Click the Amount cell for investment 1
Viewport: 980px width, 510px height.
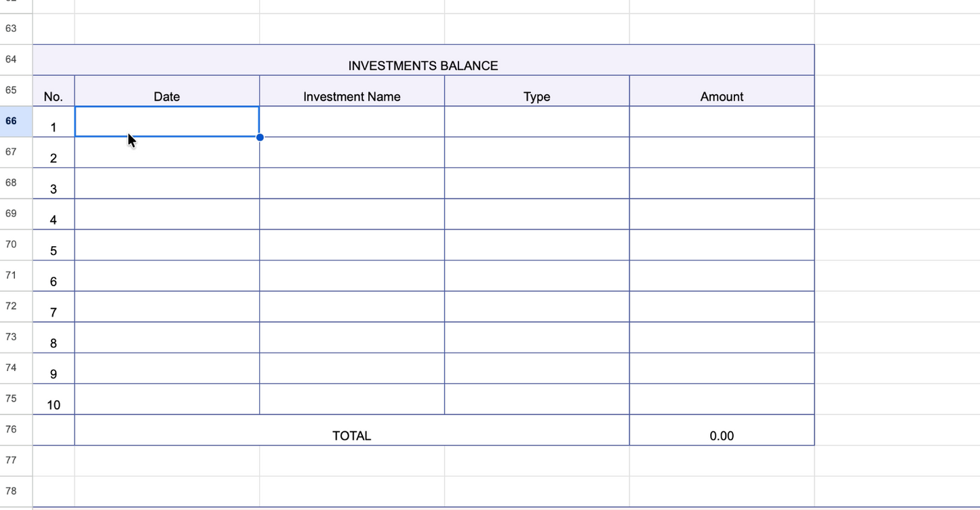click(x=722, y=121)
